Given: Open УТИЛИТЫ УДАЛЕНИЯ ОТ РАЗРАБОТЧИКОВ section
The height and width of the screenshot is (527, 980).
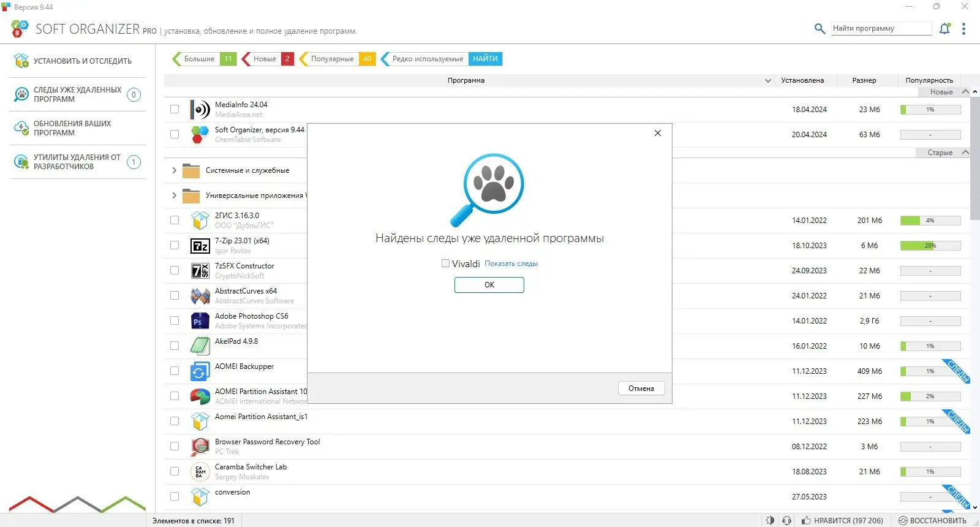Looking at the screenshot, I should pyautogui.click(x=78, y=162).
